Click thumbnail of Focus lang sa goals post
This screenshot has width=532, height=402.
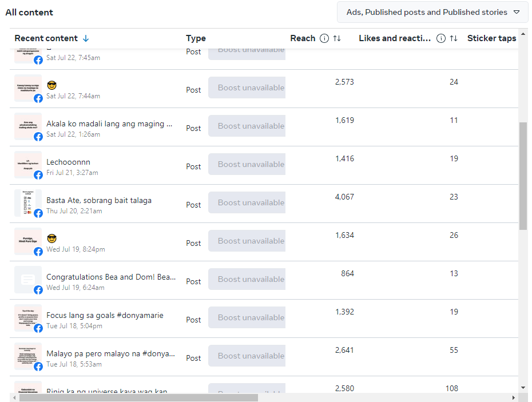[x=28, y=317]
